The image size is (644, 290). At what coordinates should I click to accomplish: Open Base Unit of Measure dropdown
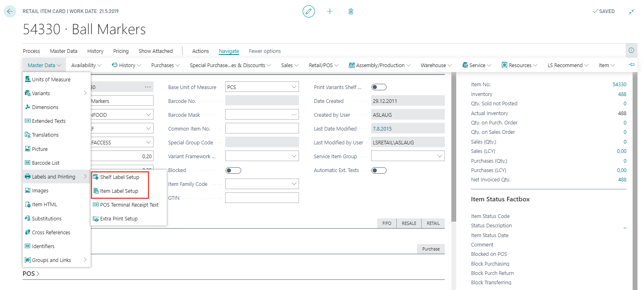click(x=294, y=87)
